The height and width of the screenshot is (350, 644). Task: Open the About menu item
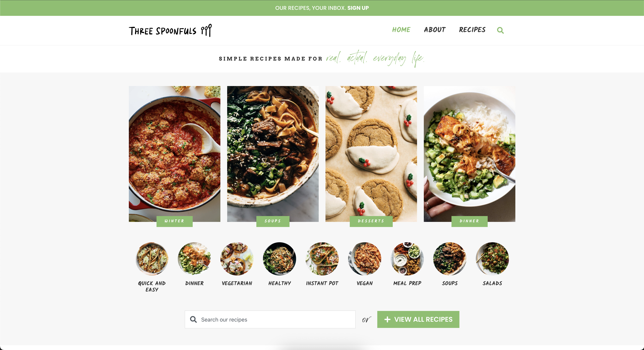click(435, 30)
